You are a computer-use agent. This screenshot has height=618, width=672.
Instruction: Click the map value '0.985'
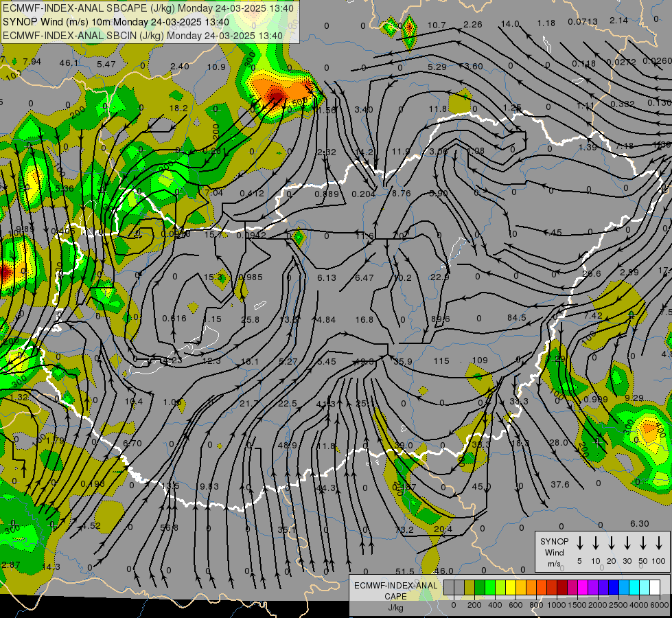(251, 277)
